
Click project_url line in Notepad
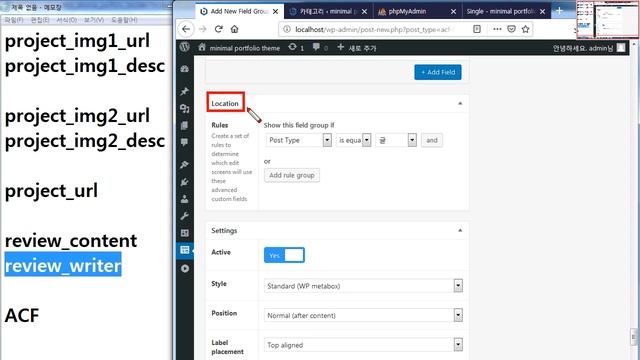pos(51,191)
